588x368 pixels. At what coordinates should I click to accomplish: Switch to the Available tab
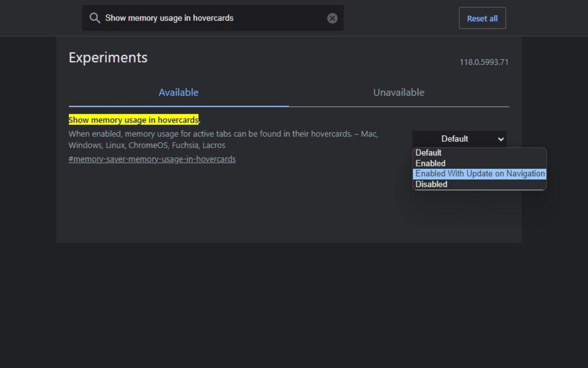(x=178, y=92)
